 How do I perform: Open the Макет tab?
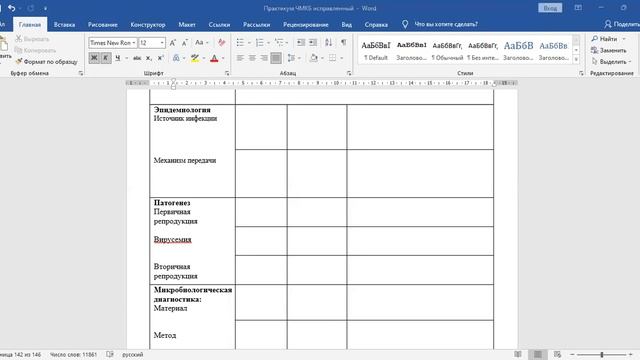click(x=187, y=24)
